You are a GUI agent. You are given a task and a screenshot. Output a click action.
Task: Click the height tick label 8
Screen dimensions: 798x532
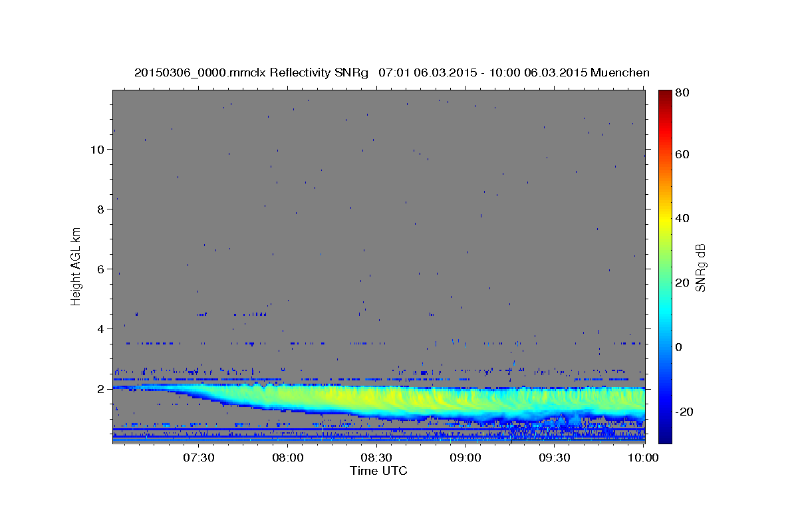100,209
